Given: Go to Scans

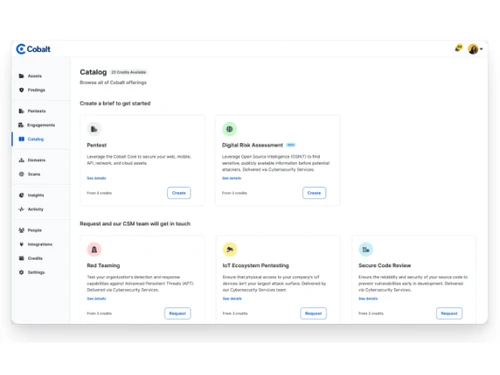Looking at the screenshot, I should click(34, 174).
